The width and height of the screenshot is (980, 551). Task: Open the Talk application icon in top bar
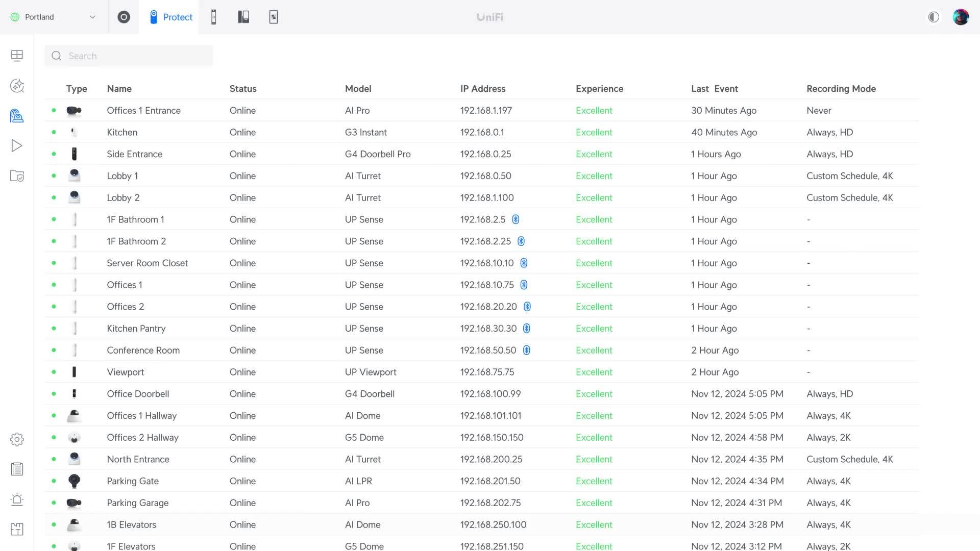tap(243, 17)
